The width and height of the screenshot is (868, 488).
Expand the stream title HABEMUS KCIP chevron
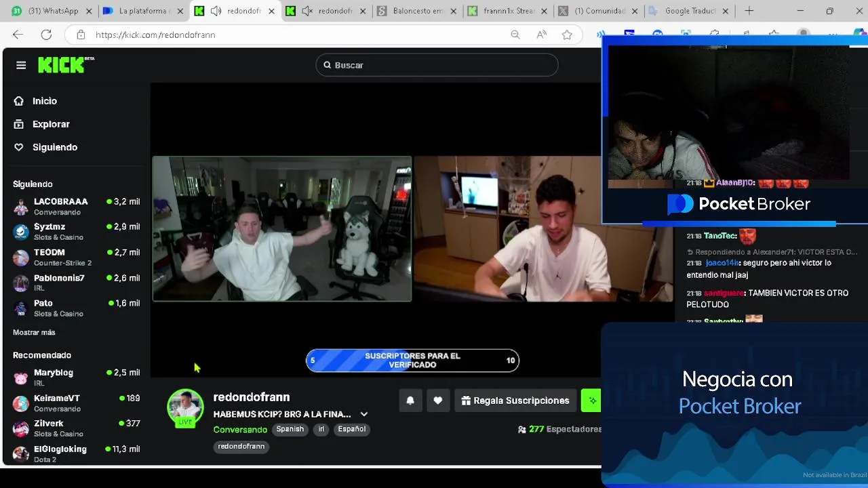[364, 414]
